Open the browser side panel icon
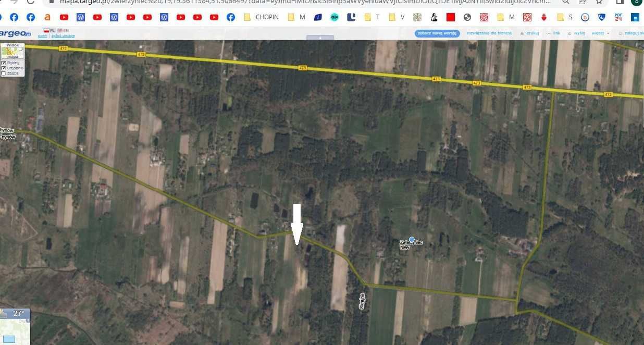Image resolution: width=644 pixels, height=345 pixels. tap(620, 2)
